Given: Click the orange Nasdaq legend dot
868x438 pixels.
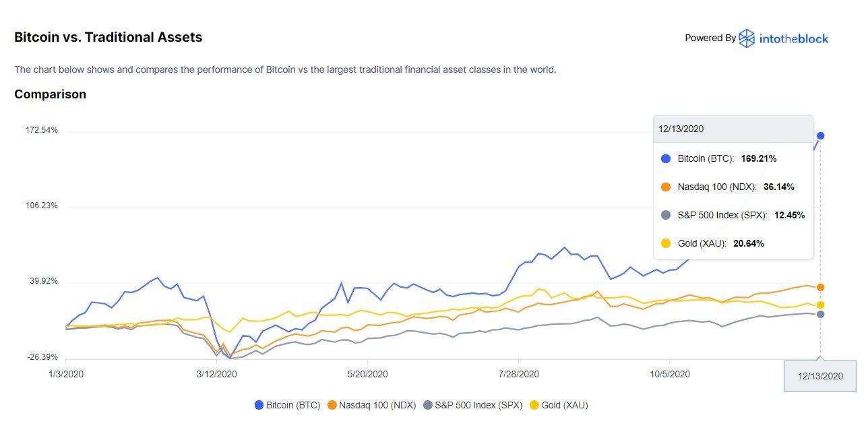Looking at the screenshot, I should tap(332, 405).
